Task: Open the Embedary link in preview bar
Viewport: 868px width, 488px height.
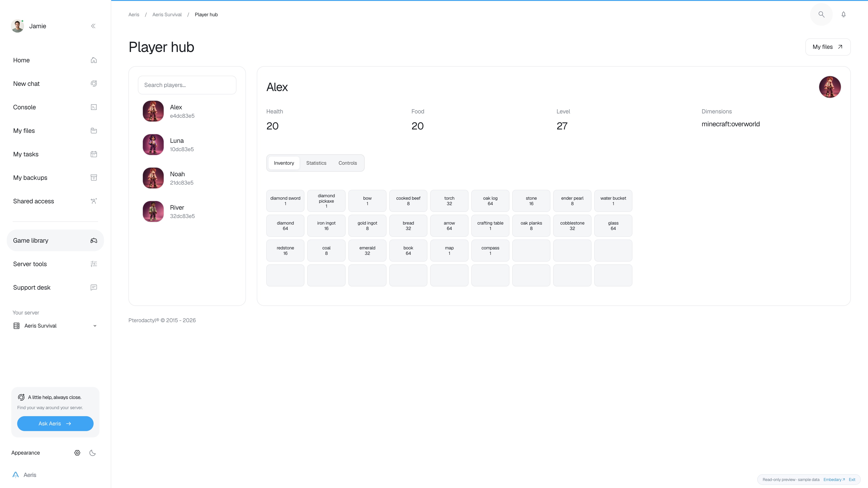Action: (834, 480)
